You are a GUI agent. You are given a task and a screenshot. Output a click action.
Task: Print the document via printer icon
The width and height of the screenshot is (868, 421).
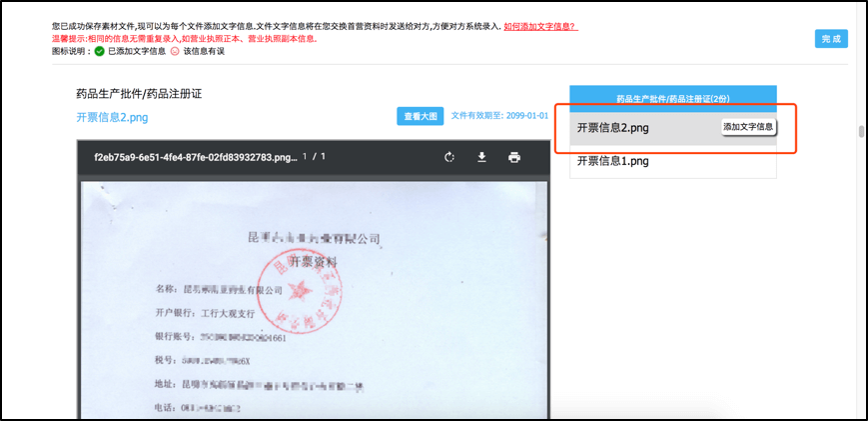(514, 157)
